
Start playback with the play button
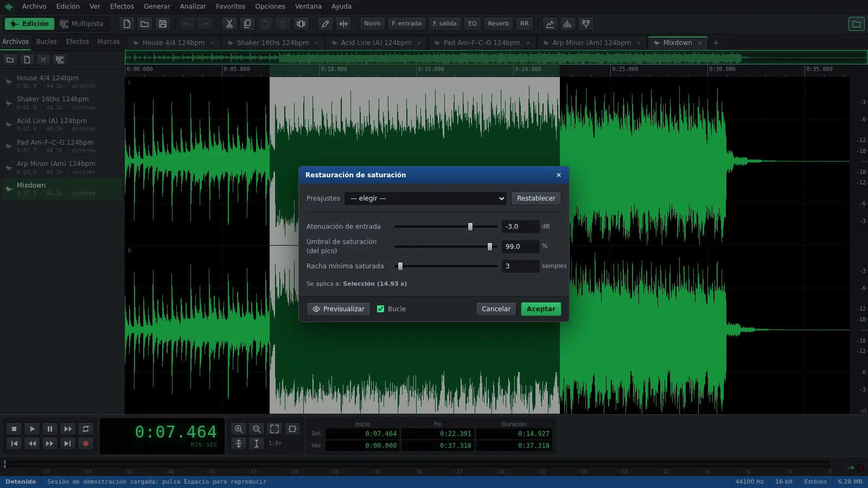pos(32,429)
